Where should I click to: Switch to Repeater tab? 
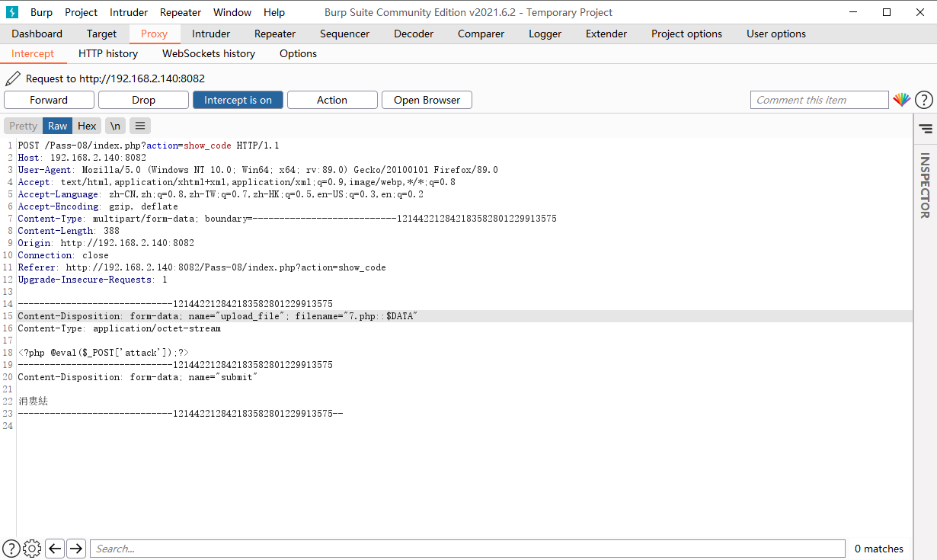pyautogui.click(x=275, y=34)
